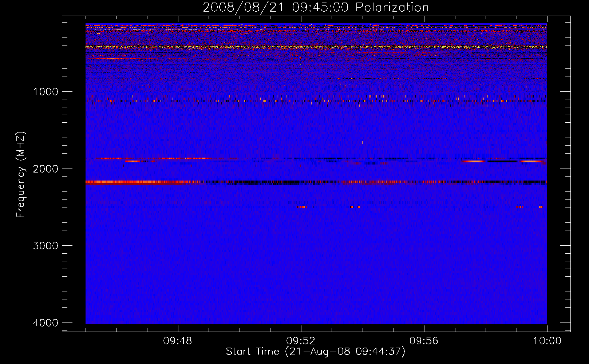Click the 4000 frequency tick label
The width and height of the screenshot is (589, 364).
click(46, 323)
